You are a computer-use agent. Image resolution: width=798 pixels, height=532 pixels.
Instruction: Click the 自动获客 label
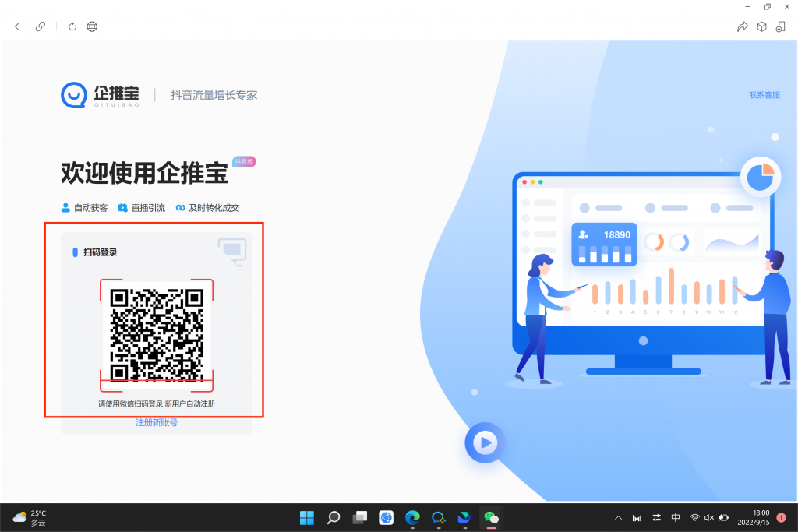point(90,207)
